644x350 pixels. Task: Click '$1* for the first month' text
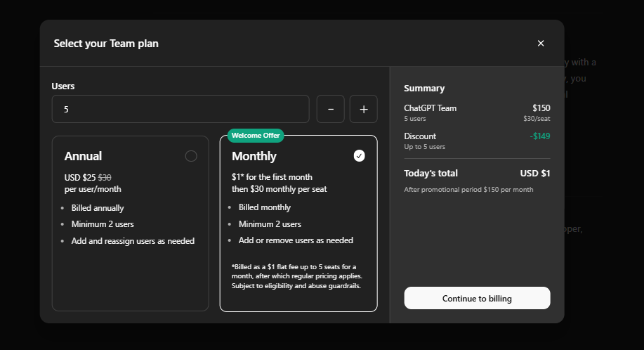coord(272,177)
